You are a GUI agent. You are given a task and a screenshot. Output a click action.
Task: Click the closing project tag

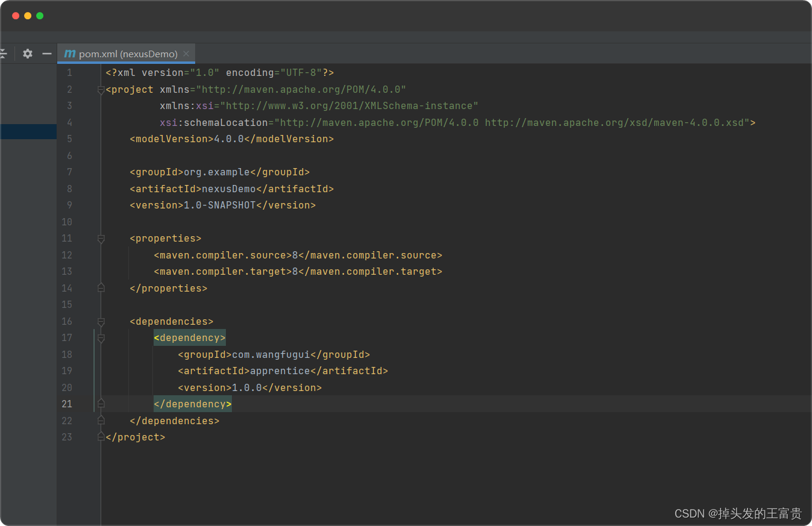pos(136,437)
